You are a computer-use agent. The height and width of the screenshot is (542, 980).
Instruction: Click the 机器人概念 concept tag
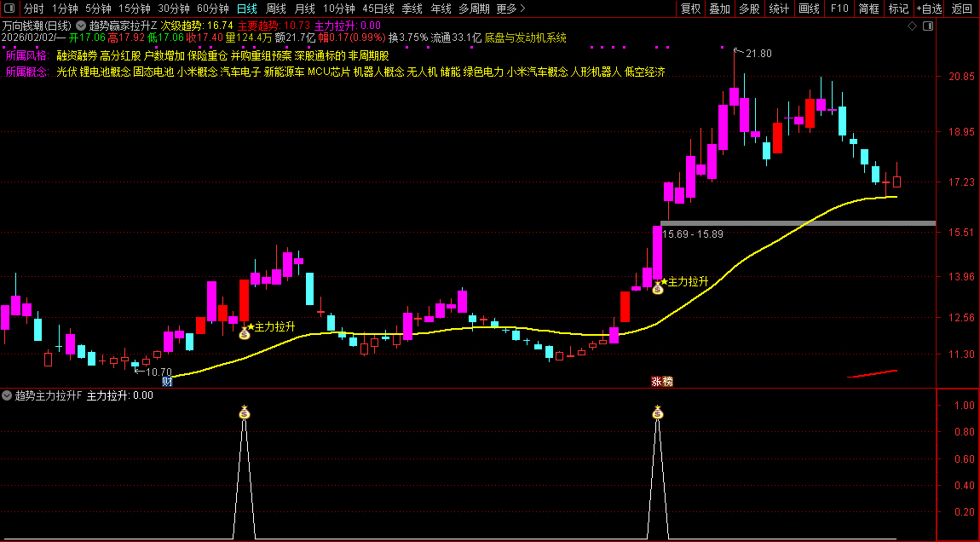pyautogui.click(x=378, y=72)
